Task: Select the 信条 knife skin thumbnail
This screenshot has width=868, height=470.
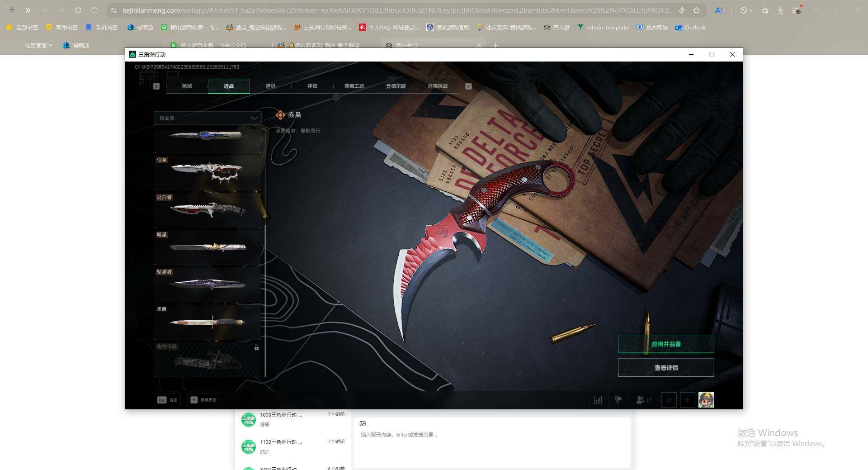Action: [208, 172]
